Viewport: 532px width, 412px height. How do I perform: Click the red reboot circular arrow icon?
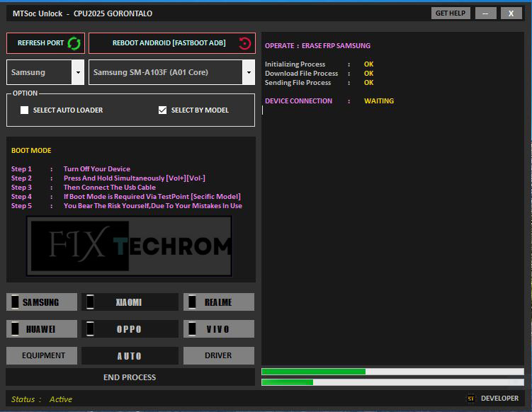tap(244, 43)
